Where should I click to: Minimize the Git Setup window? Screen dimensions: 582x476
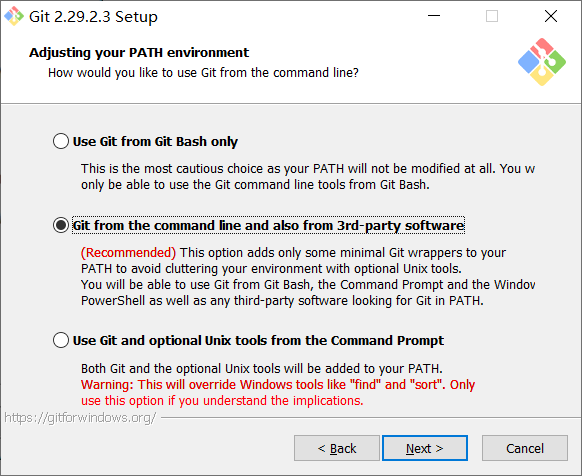pos(434,16)
